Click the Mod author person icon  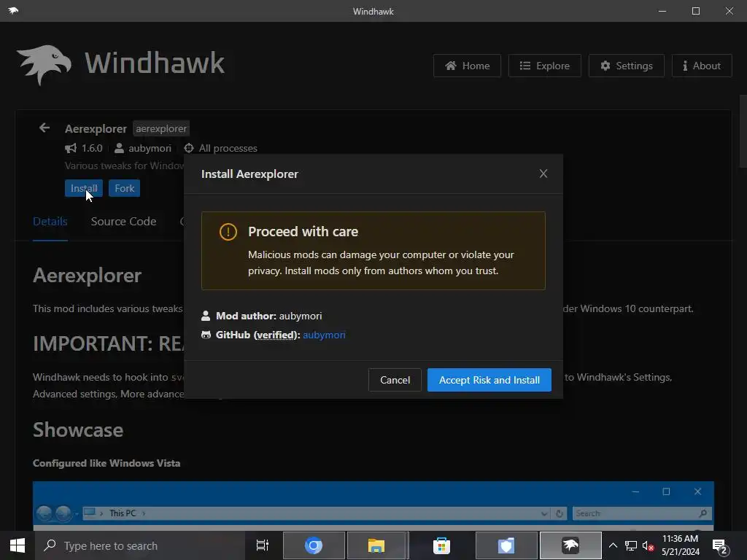click(x=206, y=316)
